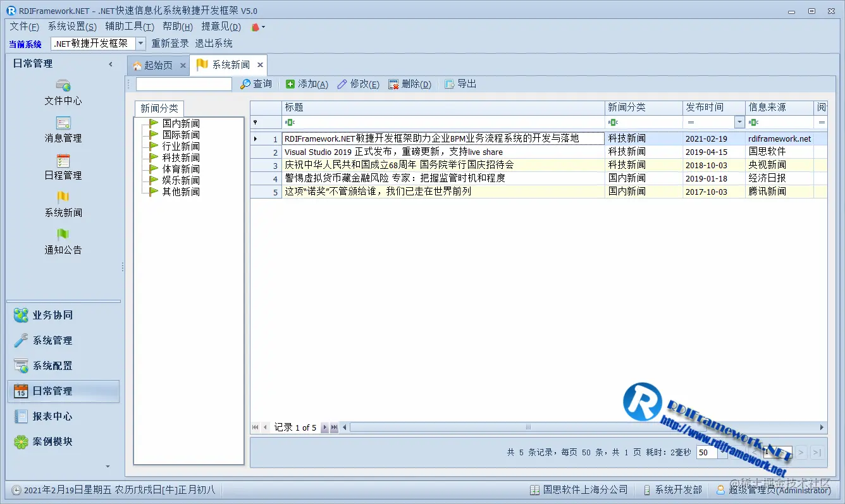Open the 系统设置(S) menu
The width and height of the screenshot is (845, 504).
[72, 27]
